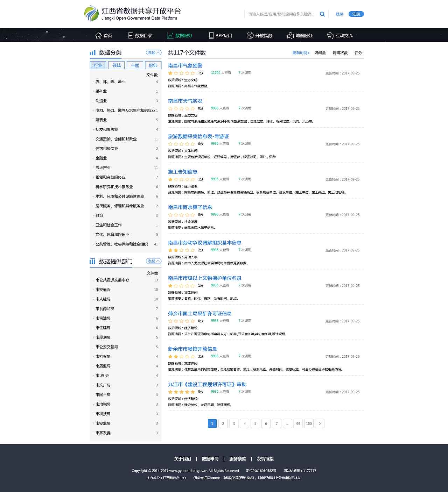The height and width of the screenshot is (492, 448).
Task: Open 萍乡市国土局采矿许可证信息 dataset
Action: coord(200,314)
